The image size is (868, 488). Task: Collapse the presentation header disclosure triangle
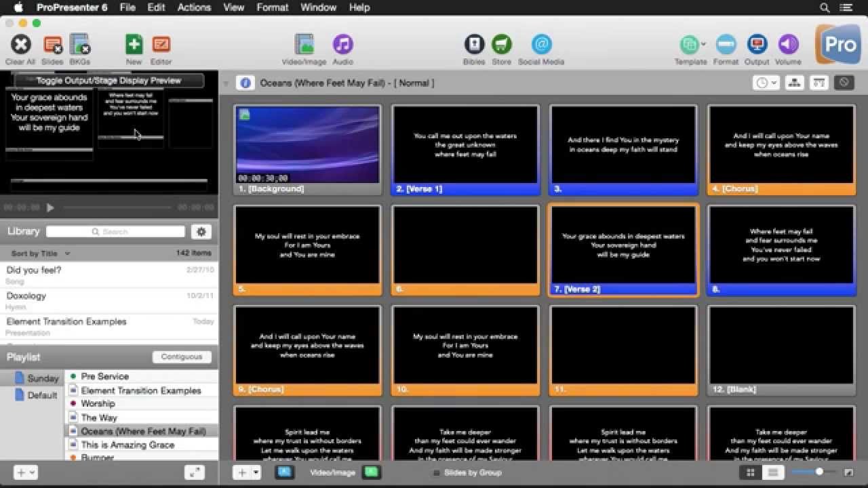(x=226, y=83)
